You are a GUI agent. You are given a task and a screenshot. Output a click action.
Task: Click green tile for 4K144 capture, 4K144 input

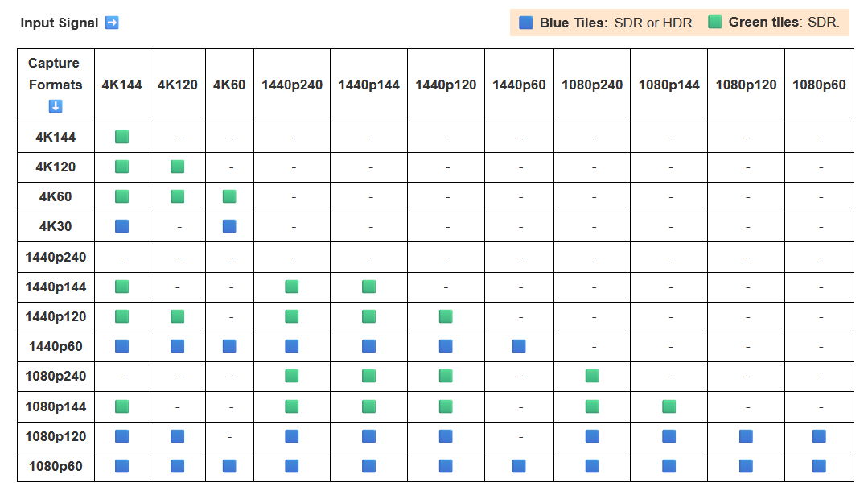[122, 137]
